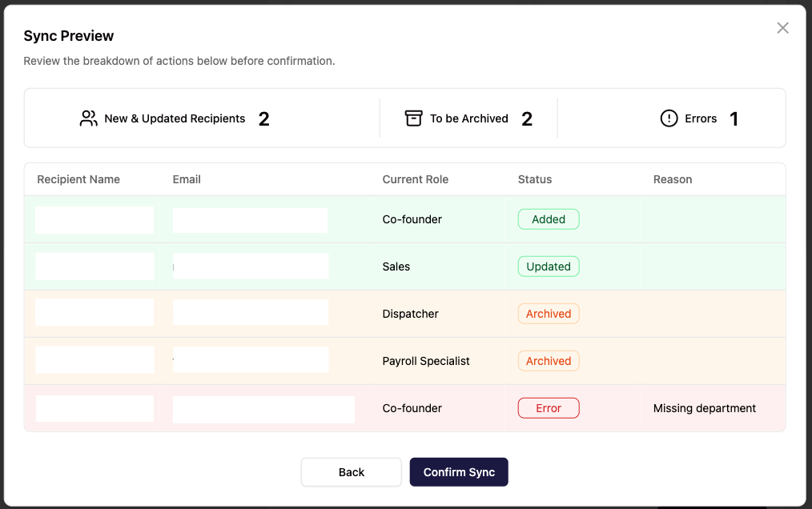Click the Current Role column header
The height and width of the screenshot is (509, 812).
[415, 179]
